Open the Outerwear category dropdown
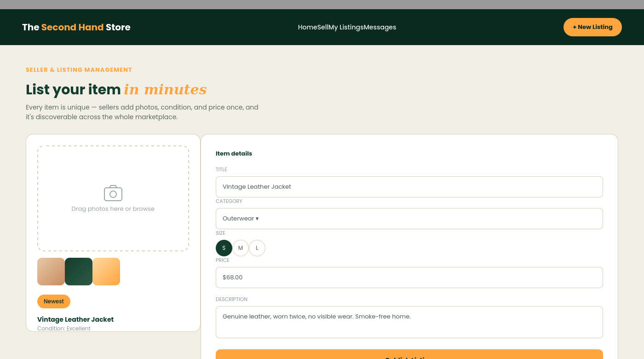644x359 pixels. pyautogui.click(x=409, y=219)
